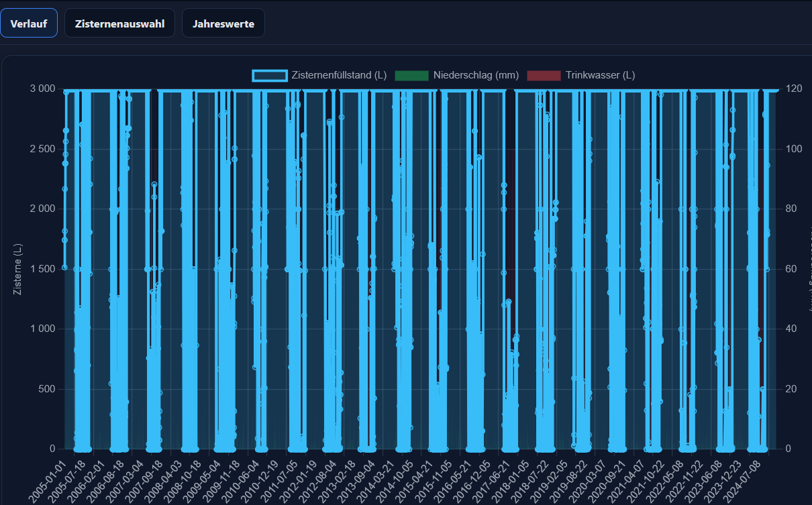Click the red Trinkwasser legend swatch
Image resolution: width=812 pixels, height=505 pixels.
pos(544,75)
